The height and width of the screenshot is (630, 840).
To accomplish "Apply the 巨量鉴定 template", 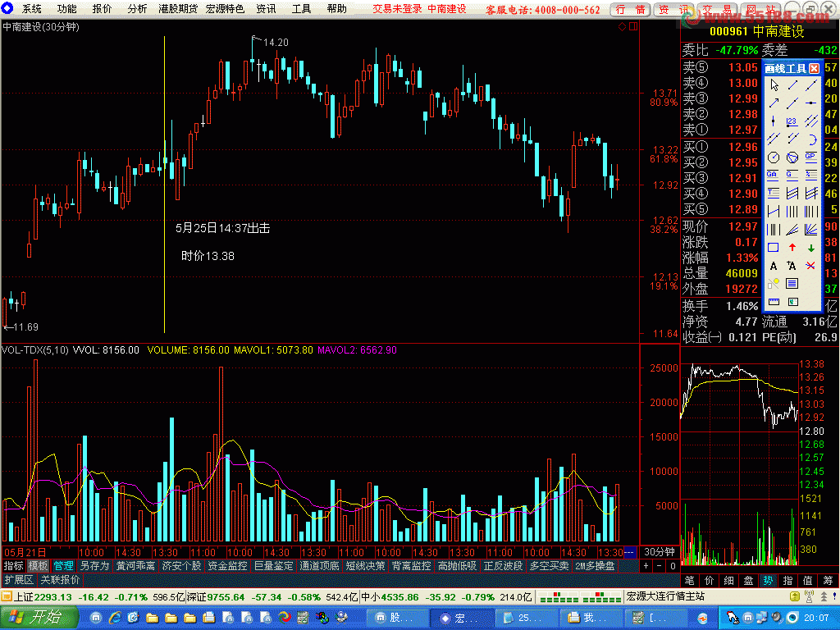I will click(x=274, y=566).
